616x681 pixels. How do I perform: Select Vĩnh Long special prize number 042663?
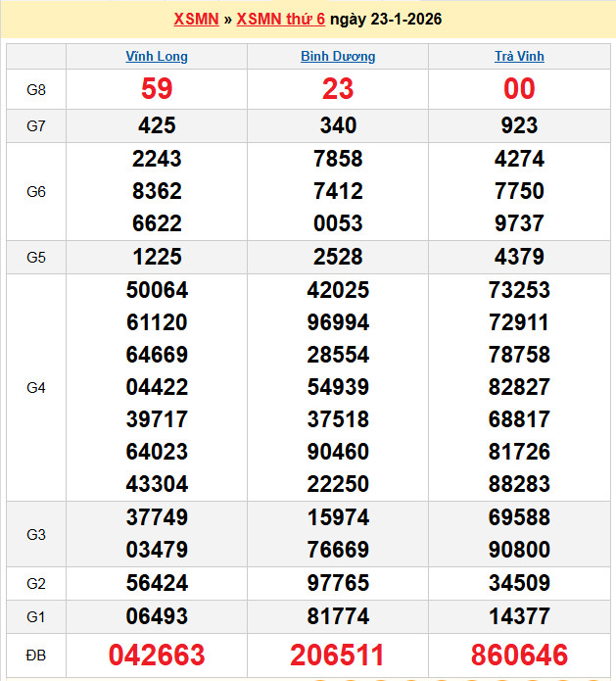[157, 655]
